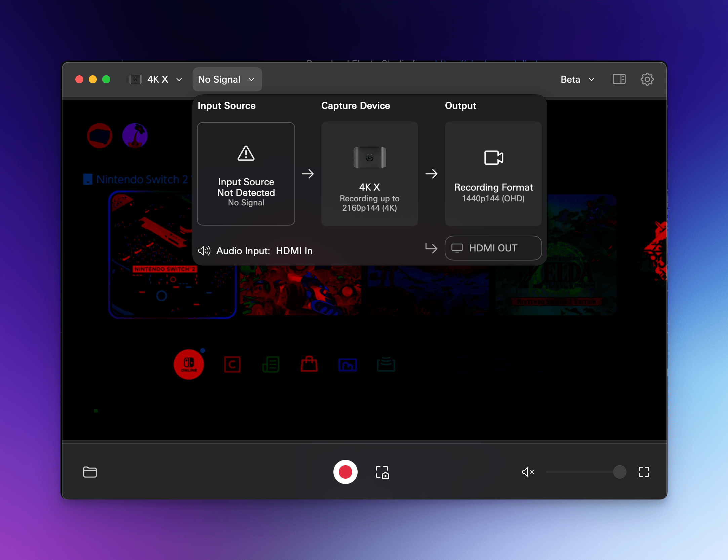Screen dimensions: 728x560
Task: Take a screenshot with the capture icon
Action: coord(382,472)
